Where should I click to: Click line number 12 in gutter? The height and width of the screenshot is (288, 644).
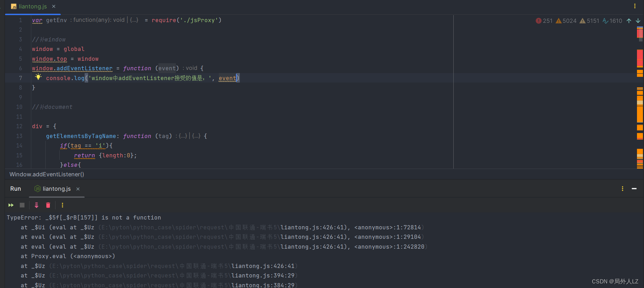click(x=19, y=126)
